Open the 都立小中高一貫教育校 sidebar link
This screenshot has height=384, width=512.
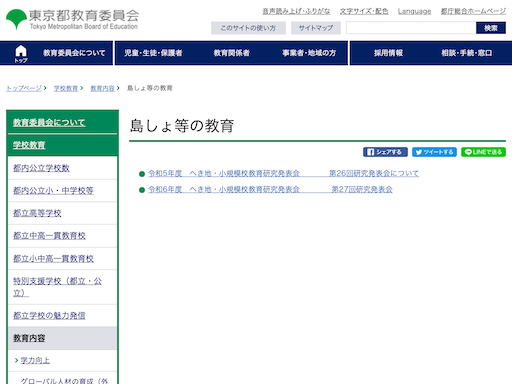coord(53,258)
